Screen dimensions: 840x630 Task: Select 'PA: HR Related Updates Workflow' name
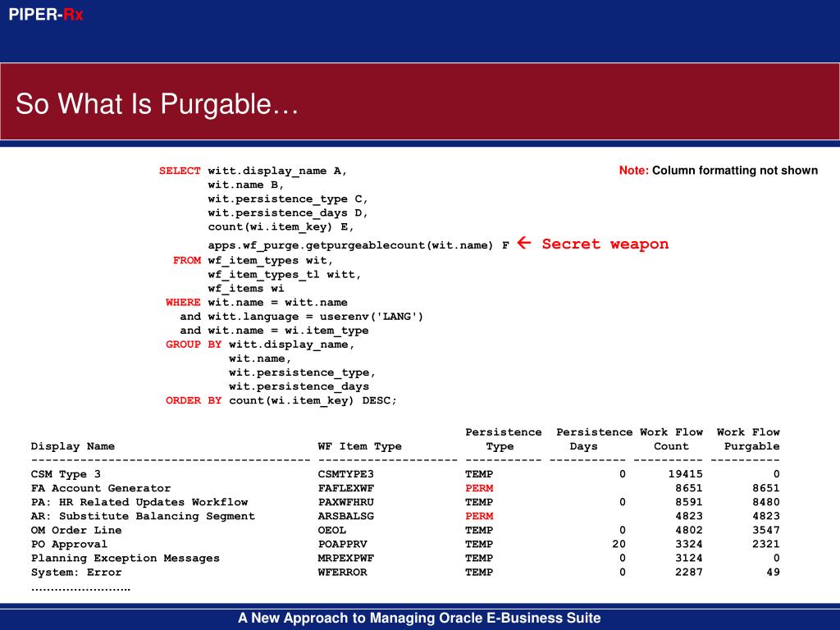[139, 502]
